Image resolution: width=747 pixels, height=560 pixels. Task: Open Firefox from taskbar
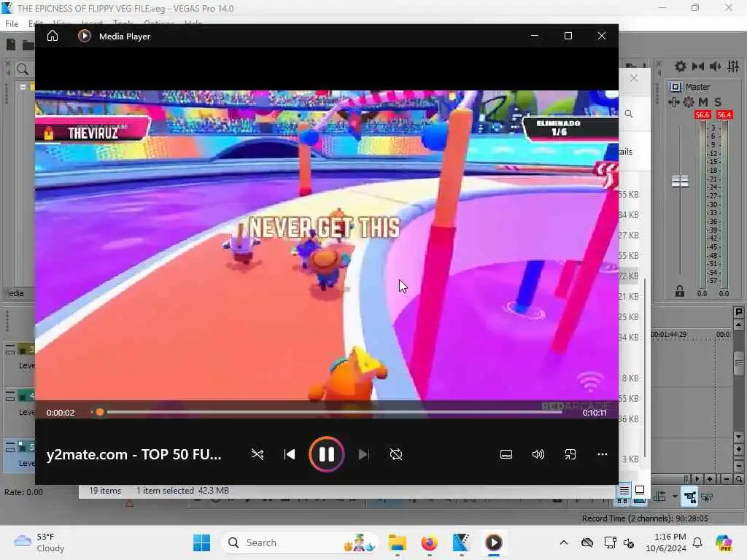[429, 542]
